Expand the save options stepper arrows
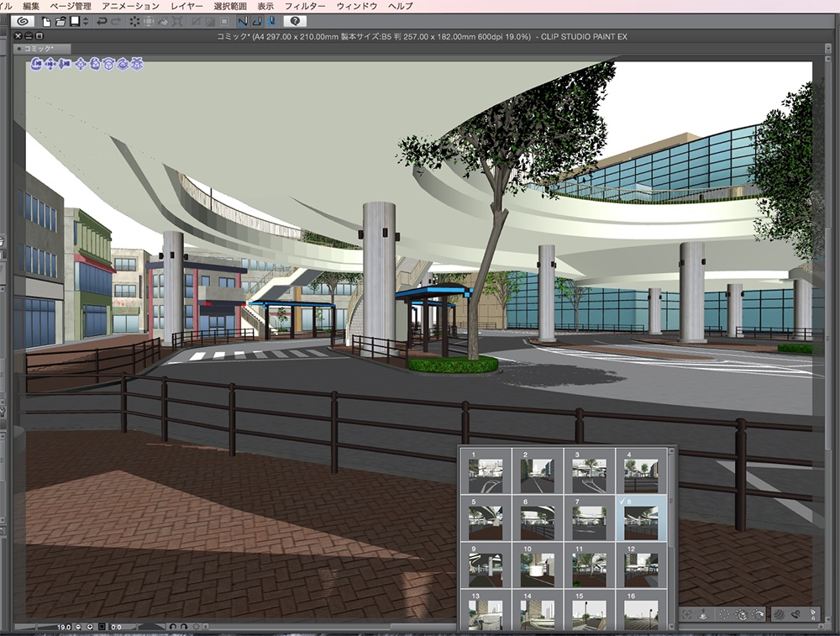840x636 pixels. 85,22
